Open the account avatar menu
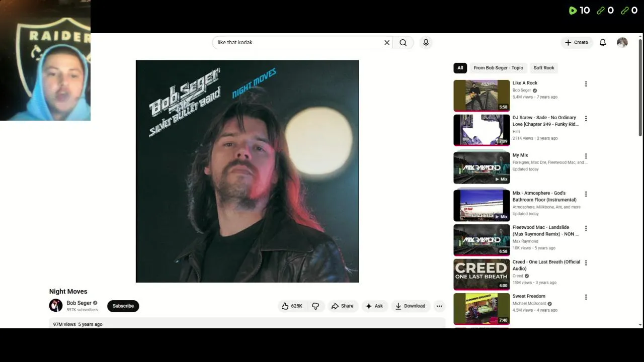The image size is (644, 362). [622, 43]
